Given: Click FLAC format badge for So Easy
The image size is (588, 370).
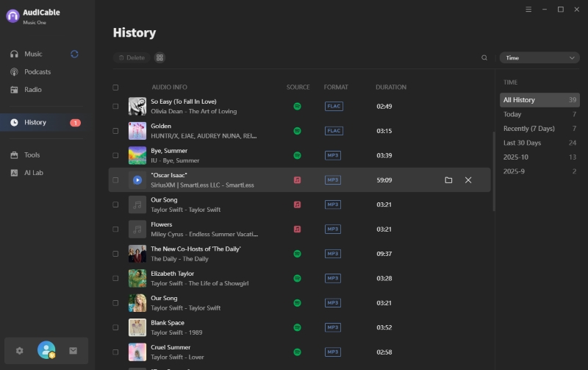Looking at the screenshot, I should pos(334,106).
